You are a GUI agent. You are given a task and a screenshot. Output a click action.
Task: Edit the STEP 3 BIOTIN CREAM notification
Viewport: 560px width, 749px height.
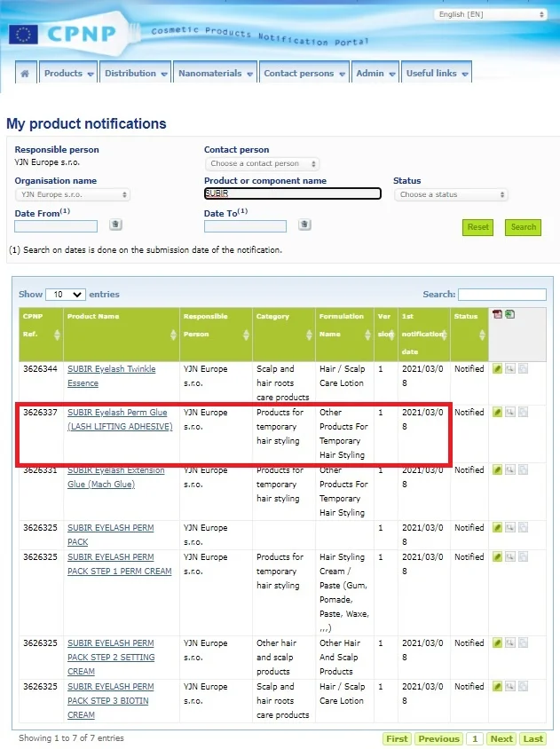pyautogui.click(x=497, y=686)
